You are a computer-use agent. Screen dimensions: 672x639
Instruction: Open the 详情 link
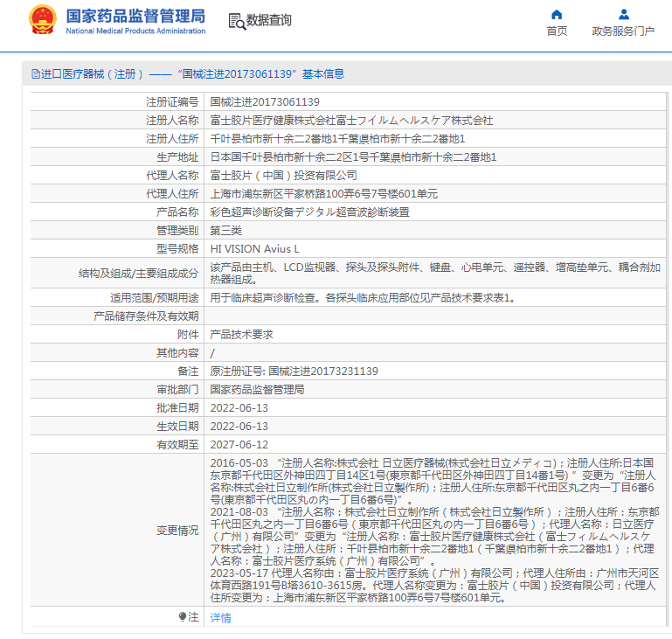[x=221, y=617]
